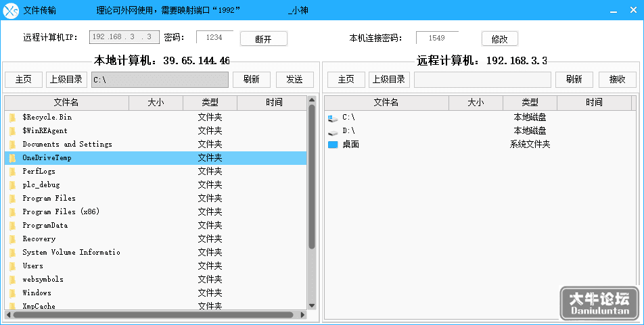Screen dimensions: 644x325
Task: Click the OneDriveTemp folder icon
Action: pyautogui.click(x=12, y=158)
